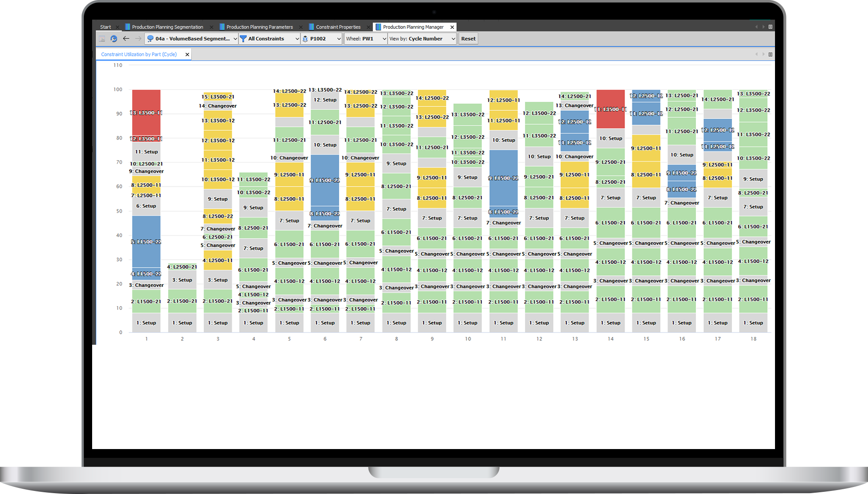Viewport: 868px width, 494px height.
Task: Click the leftmost export grid icon in toolbar
Action: pos(101,39)
